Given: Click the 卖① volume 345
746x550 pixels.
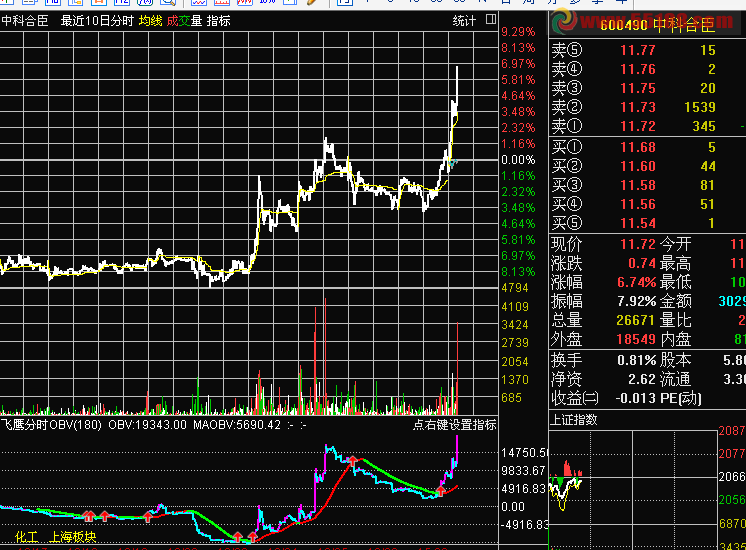Looking at the screenshot, I should coord(704,126).
